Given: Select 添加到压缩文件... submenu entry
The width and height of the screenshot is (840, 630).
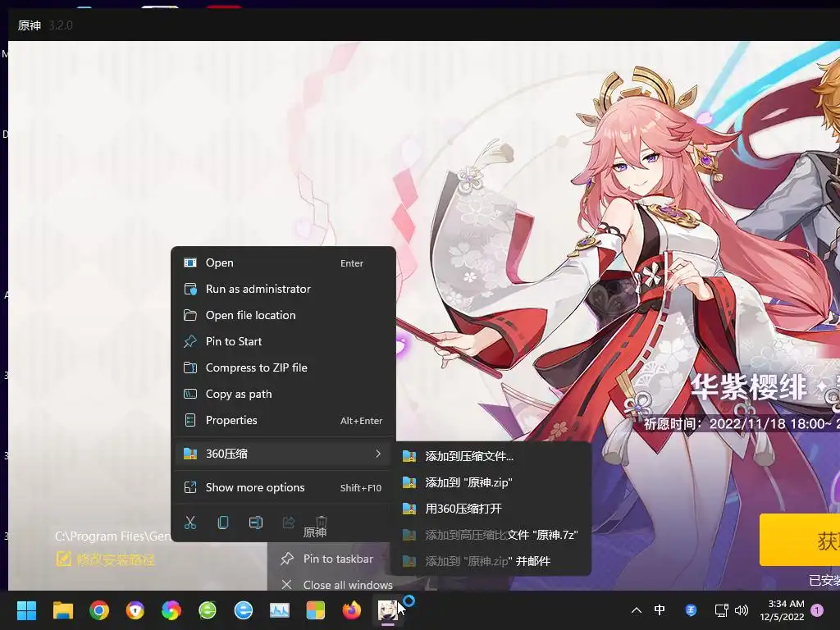Looking at the screenshot, I should pyautogui.click(x=491, y=456).
